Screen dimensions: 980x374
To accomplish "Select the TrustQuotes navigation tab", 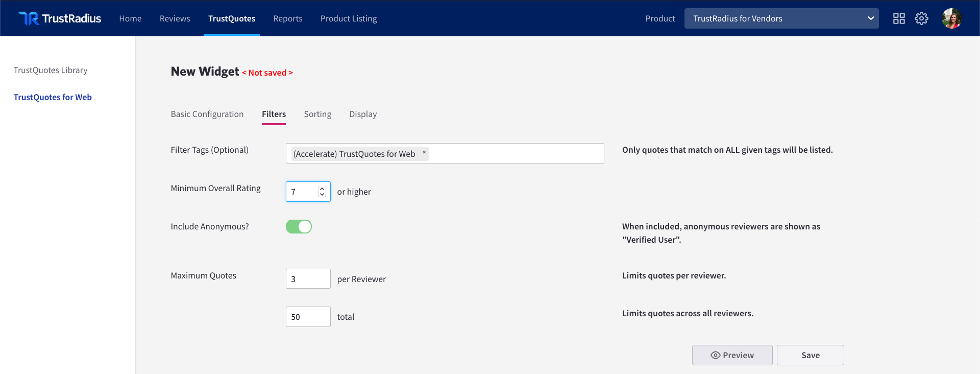I will coord(232,18).
